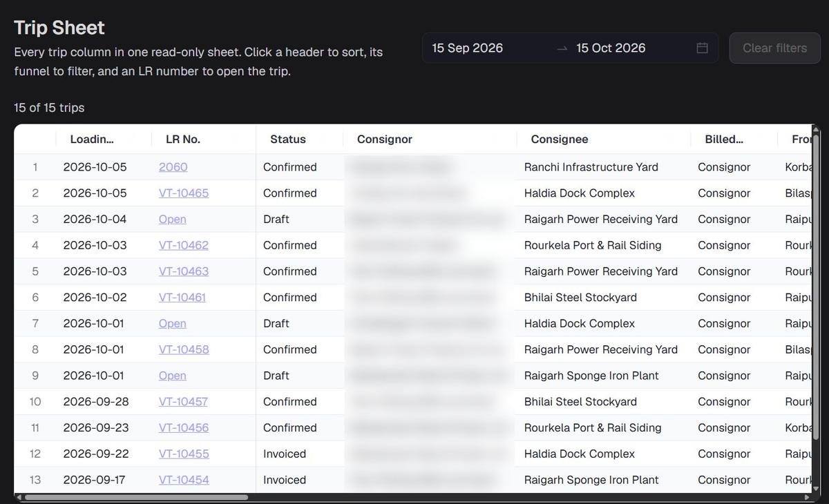829x504 pixels.
Task: Click the "15 of 15 trips" count text
Action: tap(49, 108)
